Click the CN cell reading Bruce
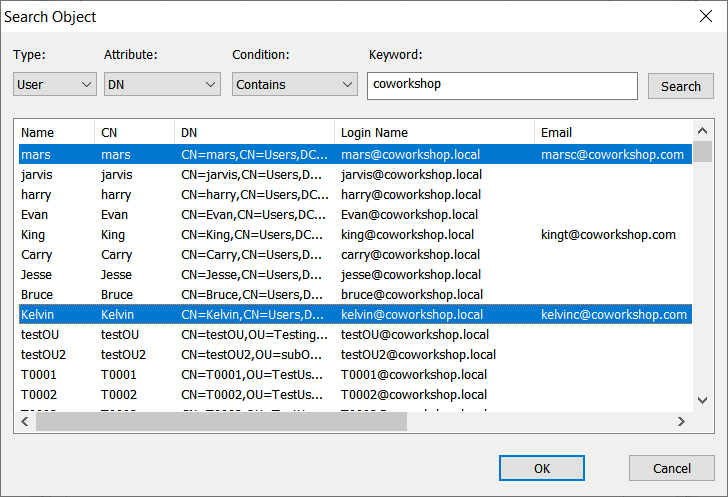 coord(117,294)
